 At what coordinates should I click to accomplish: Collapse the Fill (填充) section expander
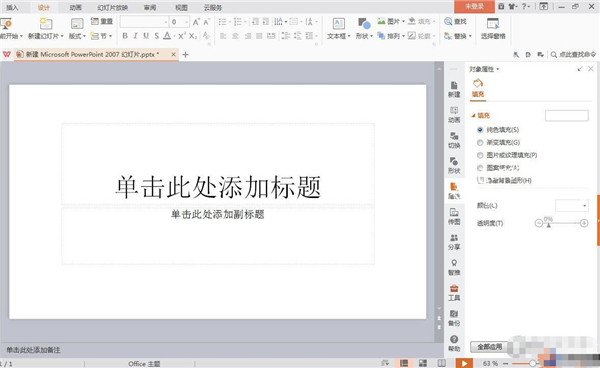tap(474, 115)
